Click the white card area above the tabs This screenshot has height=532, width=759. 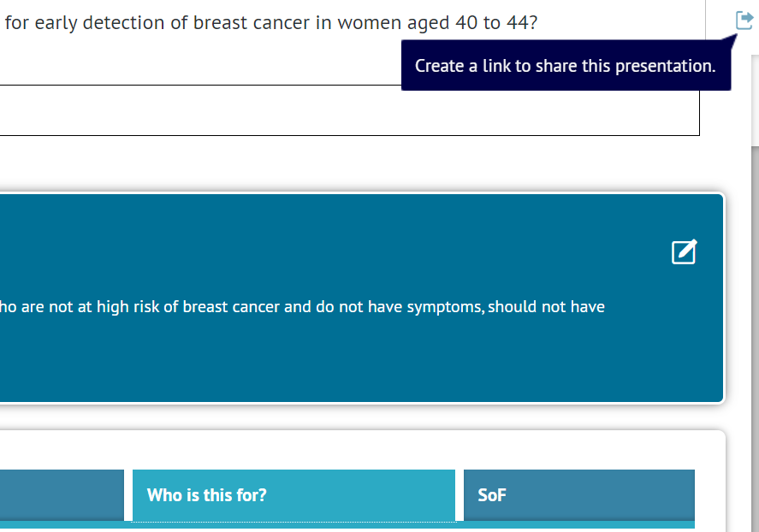pyautogui.click(x=342, y=449)
